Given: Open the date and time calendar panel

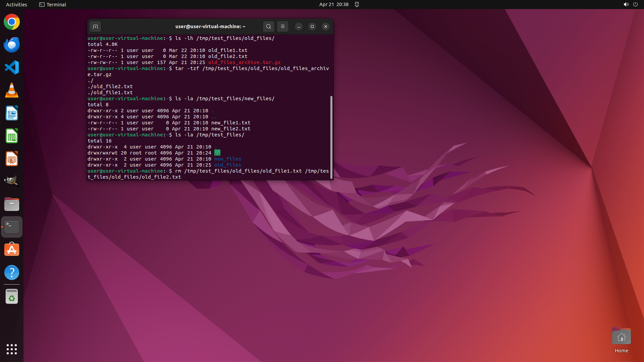Looking at the screenshot, I should (x=333, y=4).
